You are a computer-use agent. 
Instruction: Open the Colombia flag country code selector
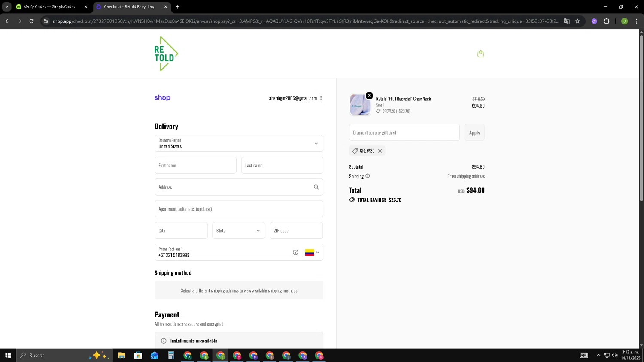312,252
